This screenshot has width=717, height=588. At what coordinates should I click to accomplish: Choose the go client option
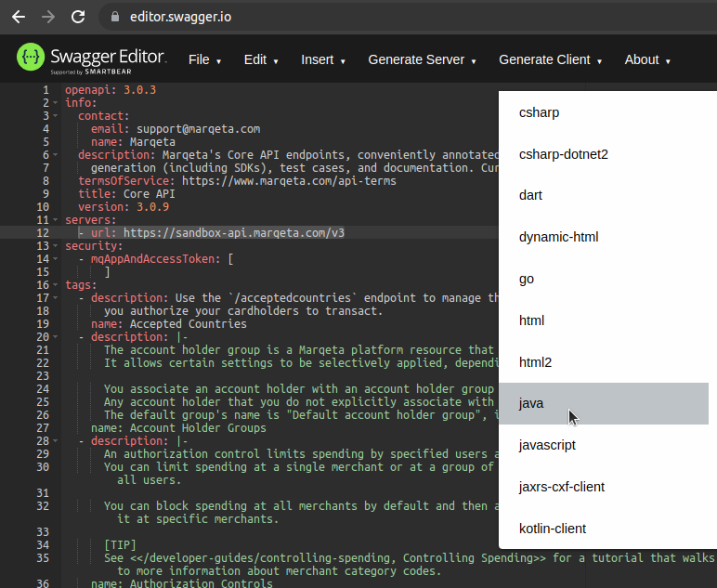pyautogui.click(x=527, y=279)
